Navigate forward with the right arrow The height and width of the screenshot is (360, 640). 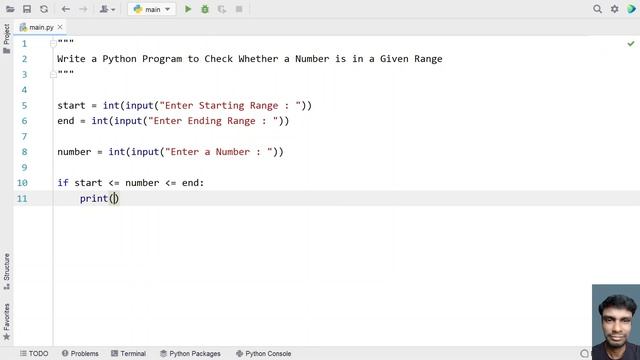tap(83, 9)
